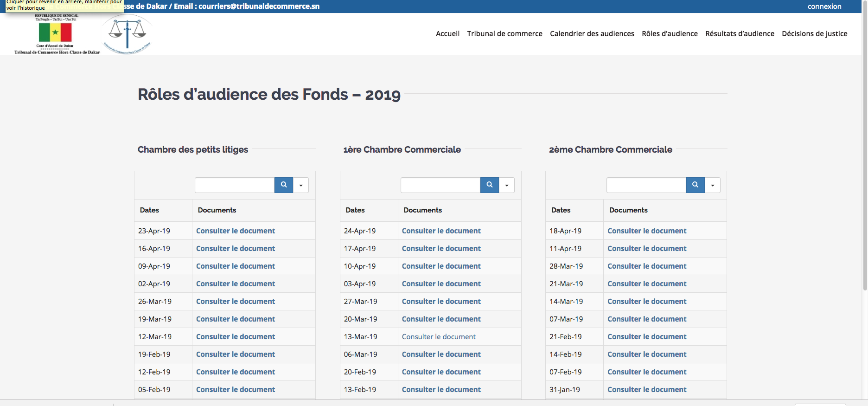
Task: Open document for 23-Apr-19 petits litiges
Action: point(235,231)
